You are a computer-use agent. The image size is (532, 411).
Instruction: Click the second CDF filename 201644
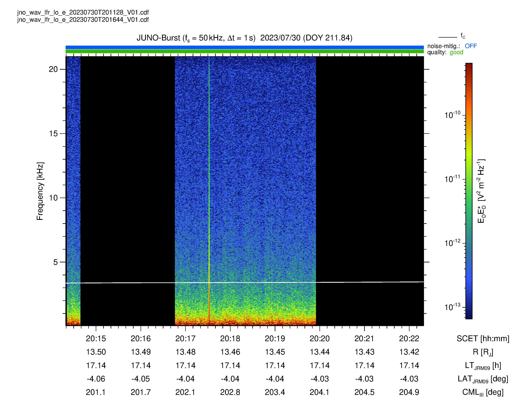[83, 20]
